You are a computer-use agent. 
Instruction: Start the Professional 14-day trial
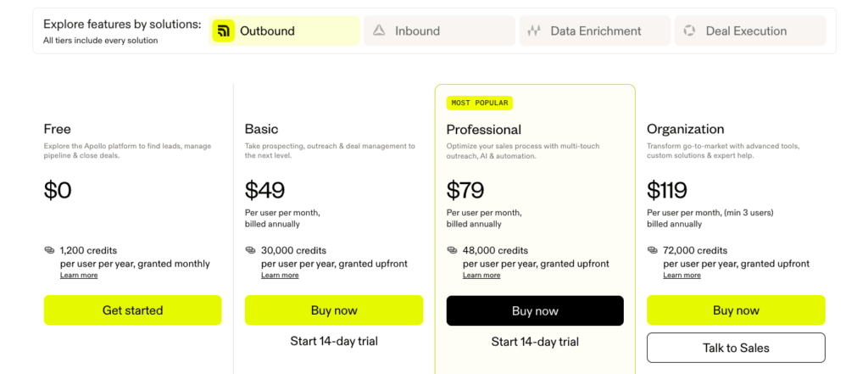(535, 342)
